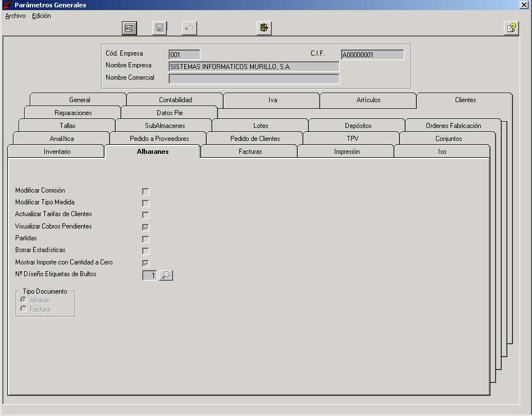Open the Edición menu
This screenshot has height=416, width=532.
pyautogui.click(x=42, y=16)
